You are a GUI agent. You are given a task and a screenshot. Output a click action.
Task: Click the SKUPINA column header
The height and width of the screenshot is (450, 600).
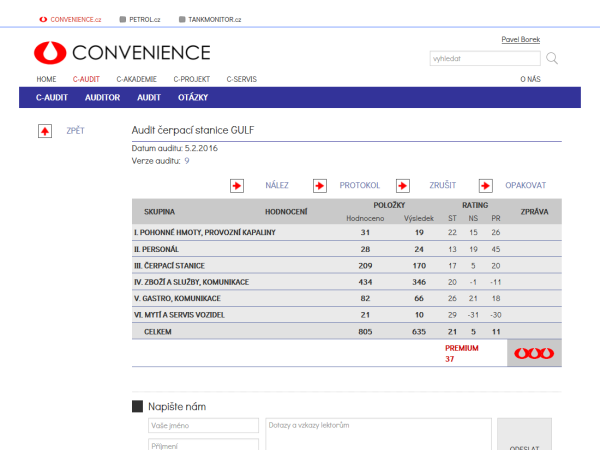pyautogui.click(x=159, y=212)
